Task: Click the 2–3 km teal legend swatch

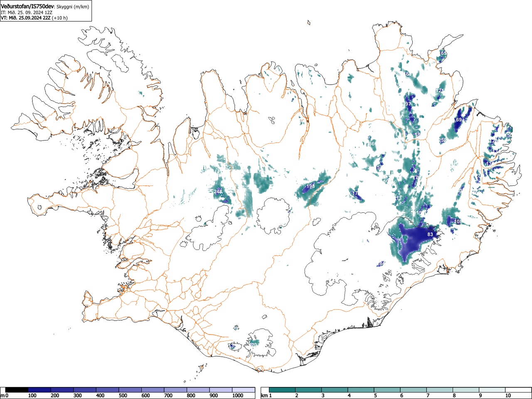Action: tap(308, 390)
